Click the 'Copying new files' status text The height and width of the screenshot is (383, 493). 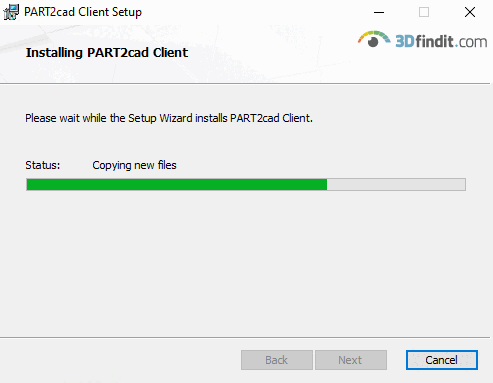click(x=134, y=165)
